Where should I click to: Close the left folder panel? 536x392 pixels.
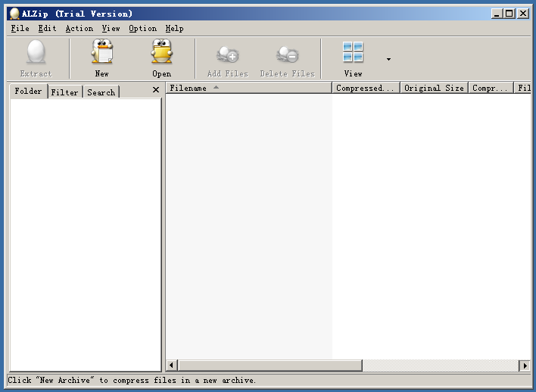[x=156, y=90]
